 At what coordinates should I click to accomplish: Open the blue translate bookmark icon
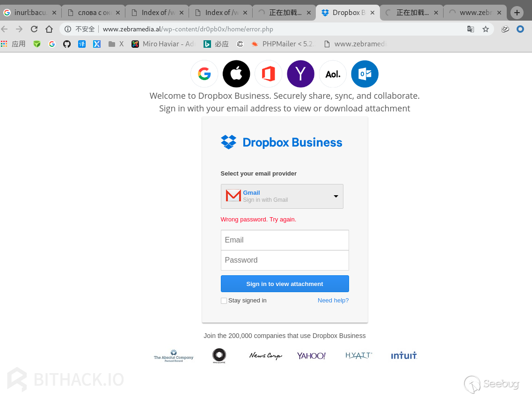[82, 44]
